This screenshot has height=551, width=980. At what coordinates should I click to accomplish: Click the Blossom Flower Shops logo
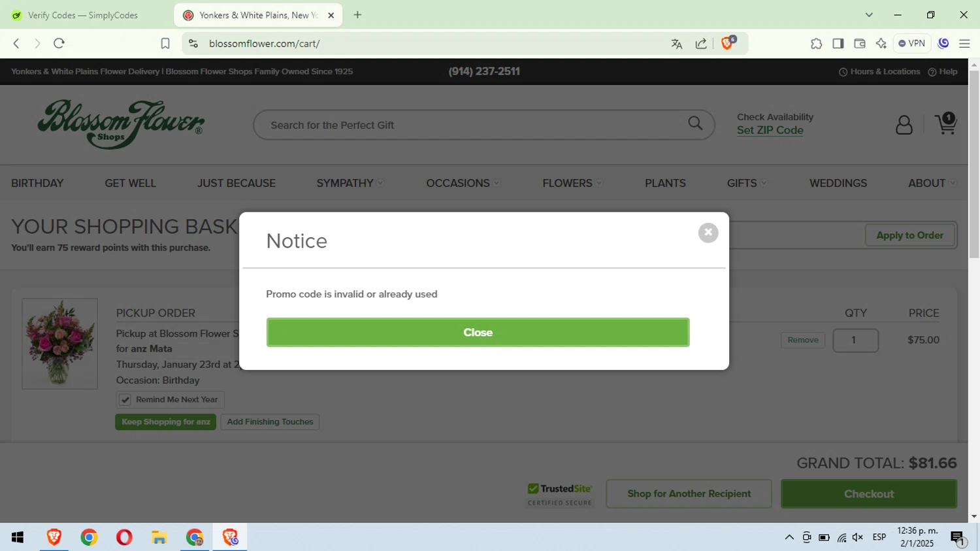(121, 124)
